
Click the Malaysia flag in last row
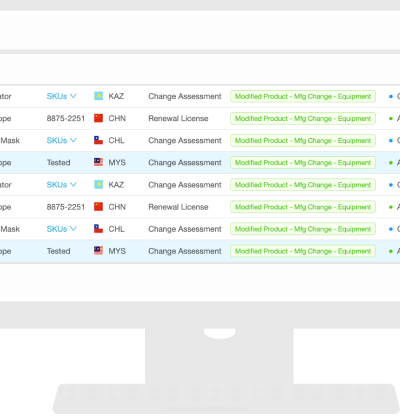tap(98, 251)
